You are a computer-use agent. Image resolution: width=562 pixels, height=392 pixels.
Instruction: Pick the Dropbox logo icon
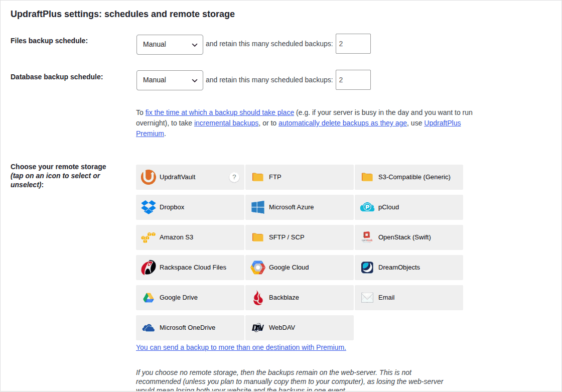click(x=149, y=207)
